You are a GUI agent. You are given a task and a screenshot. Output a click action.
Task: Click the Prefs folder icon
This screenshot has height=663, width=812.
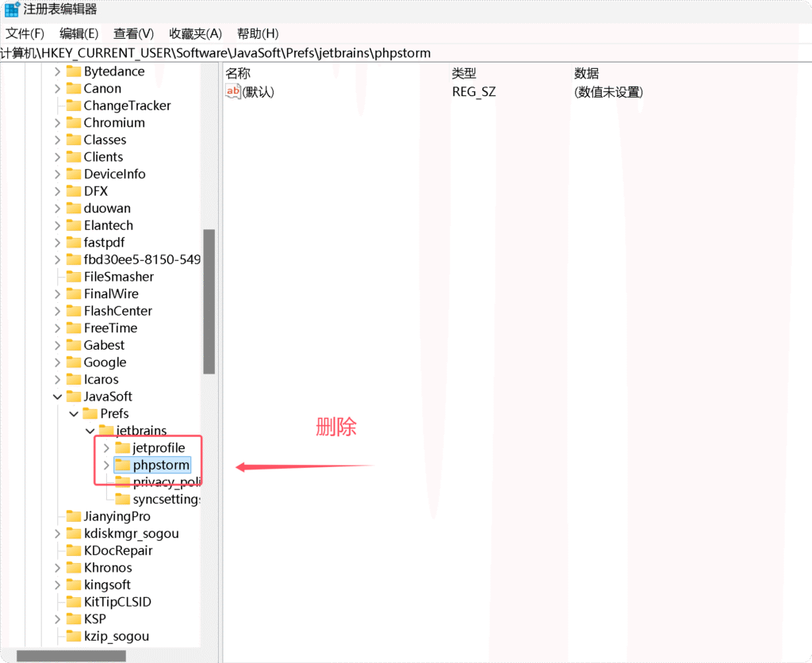(x=90, y=413)
